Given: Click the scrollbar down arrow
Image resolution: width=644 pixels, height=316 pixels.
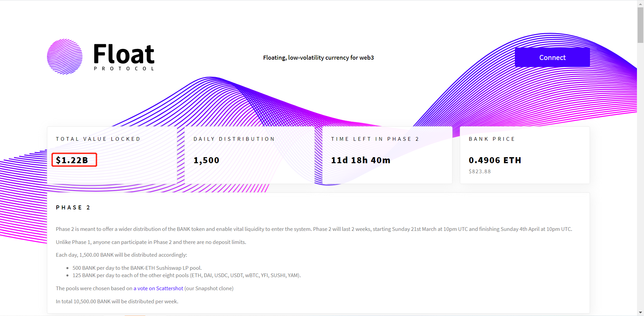Looking at the screenshot, I should coord(640,313).
